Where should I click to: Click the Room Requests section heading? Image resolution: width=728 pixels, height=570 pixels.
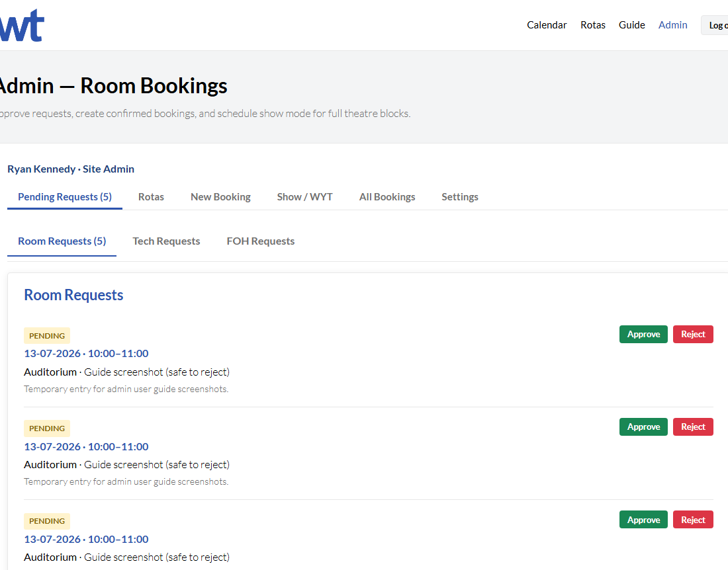tap(73, 295)
